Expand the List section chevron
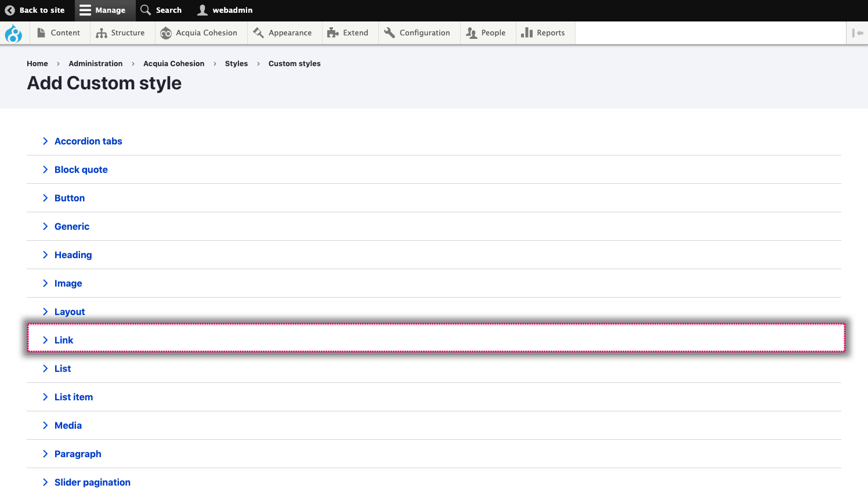 point(45,368)
